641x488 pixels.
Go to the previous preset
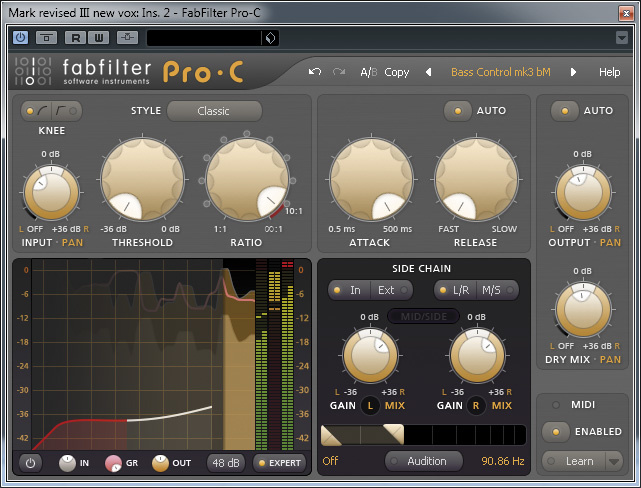428,72
